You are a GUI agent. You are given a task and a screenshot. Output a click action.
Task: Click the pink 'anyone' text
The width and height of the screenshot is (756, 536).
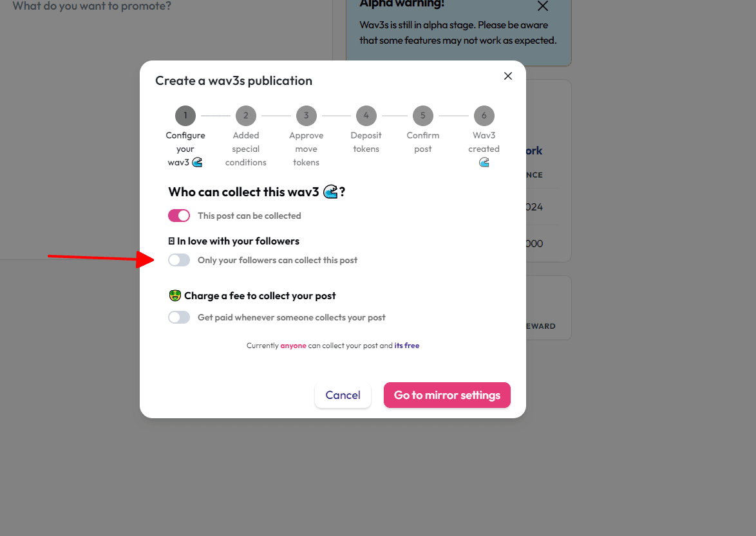(x=293, y=346)
